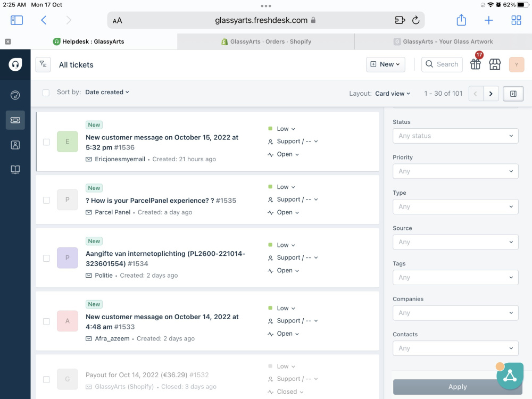Open the Contacts icon in the sidebar
532x399 pixels.
15,145
